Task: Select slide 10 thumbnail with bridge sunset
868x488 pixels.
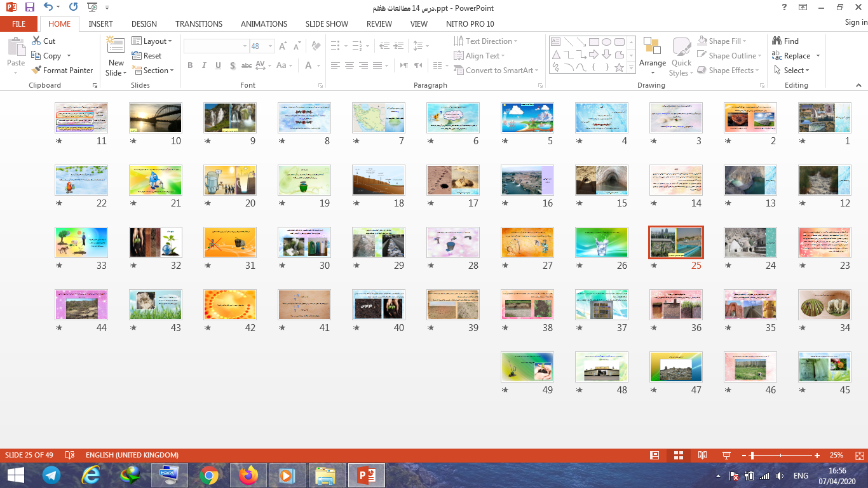Action: tap(155, 118)
